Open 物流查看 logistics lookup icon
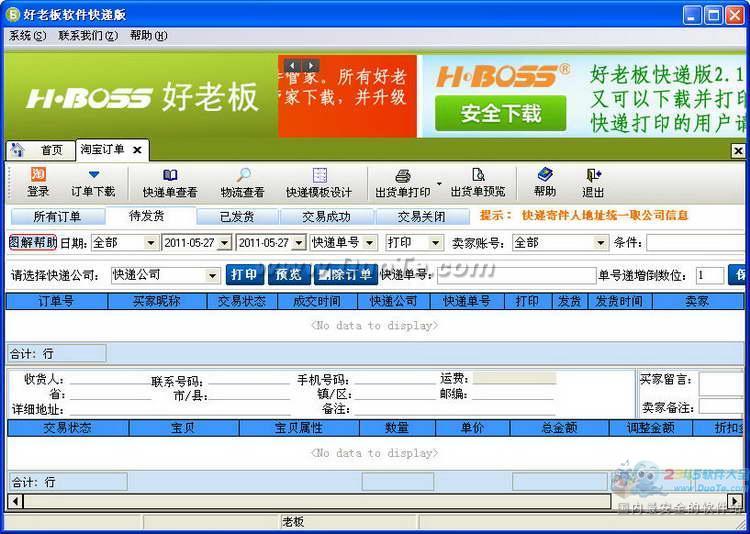750x534 pixels. [x=243, y=176]
